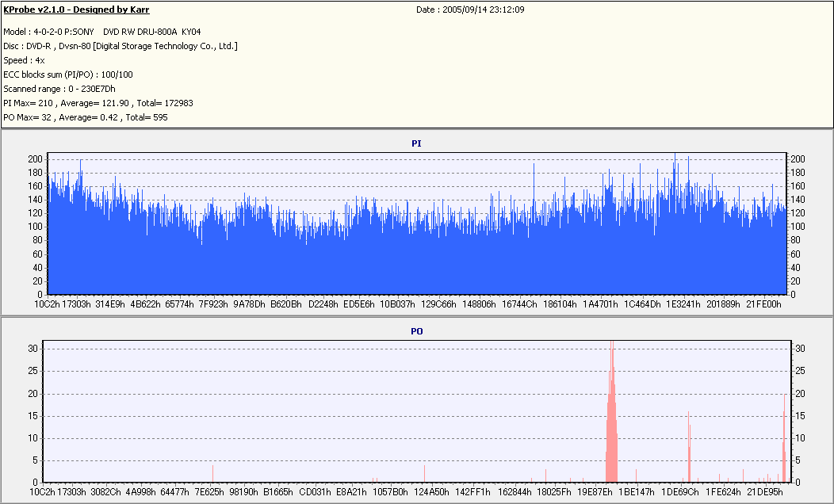The height and width of the screenshot is (504, 834).
Task: Click the 'Speed : 4x' line
Action: click(24, 60)
